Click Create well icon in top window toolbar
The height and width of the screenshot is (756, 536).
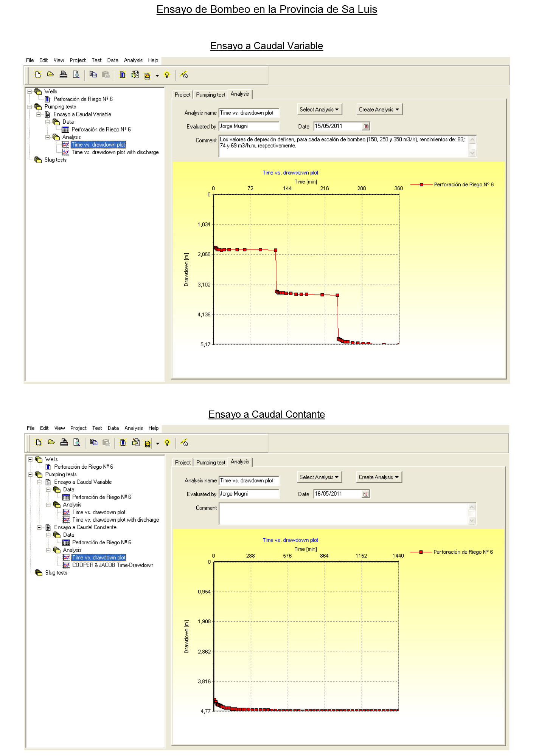[123, 74]
